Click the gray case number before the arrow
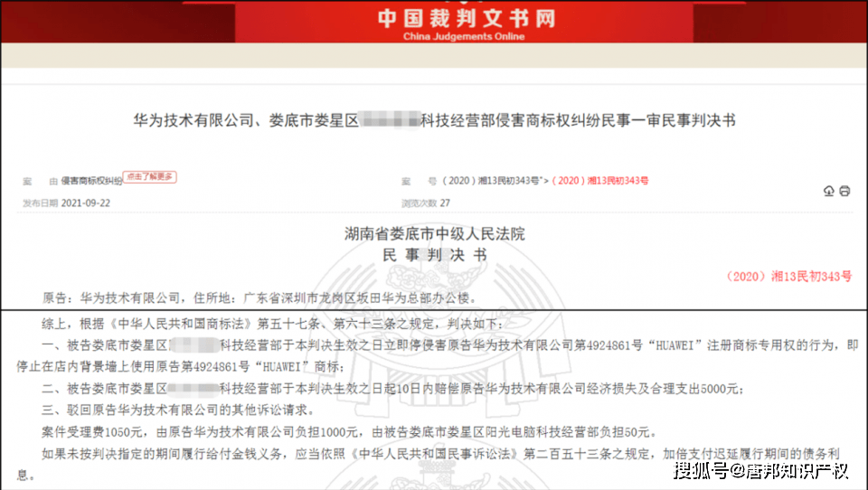 (x=490, y=181)
